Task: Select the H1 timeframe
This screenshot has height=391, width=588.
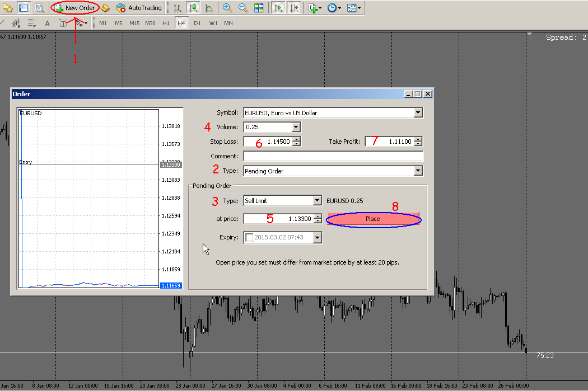Action: (x=166, y=23)
